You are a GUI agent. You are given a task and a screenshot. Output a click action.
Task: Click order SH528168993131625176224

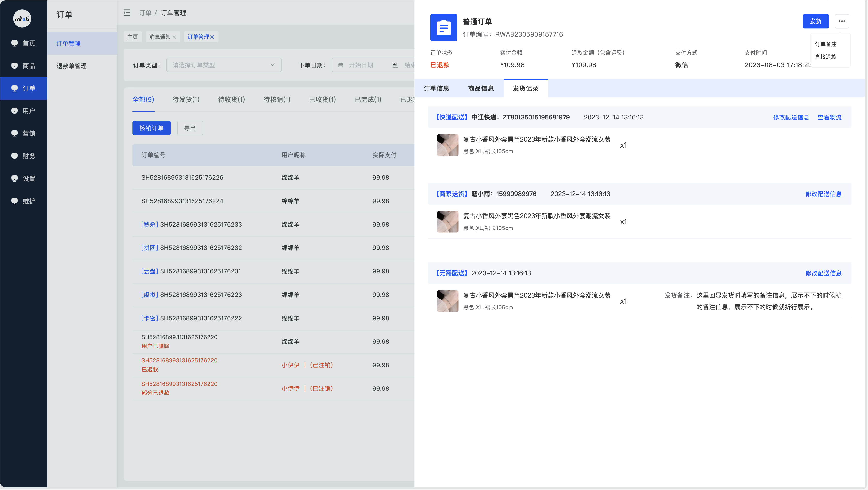coord(182,201)
